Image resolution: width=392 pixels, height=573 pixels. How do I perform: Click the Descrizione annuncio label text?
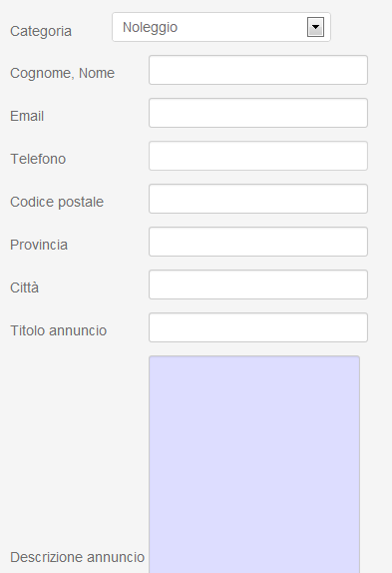pyautogui.click(x=78, y=557)
